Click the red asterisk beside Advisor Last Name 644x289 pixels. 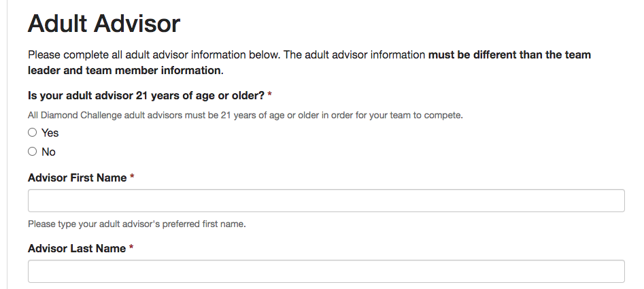pos(131,248)
